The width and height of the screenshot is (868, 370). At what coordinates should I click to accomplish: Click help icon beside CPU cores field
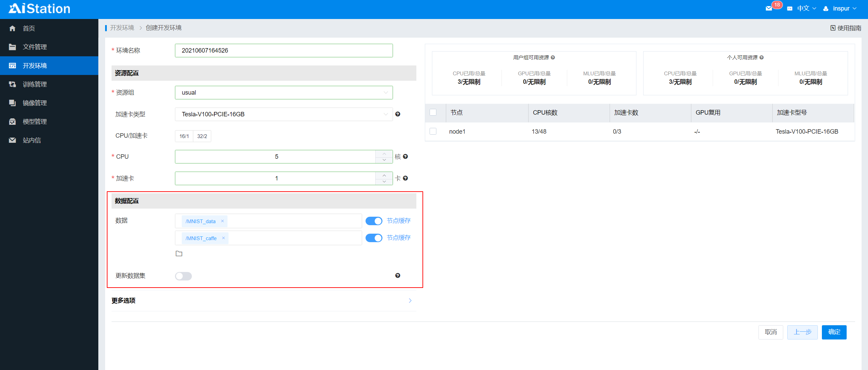[x=405, y=157]
